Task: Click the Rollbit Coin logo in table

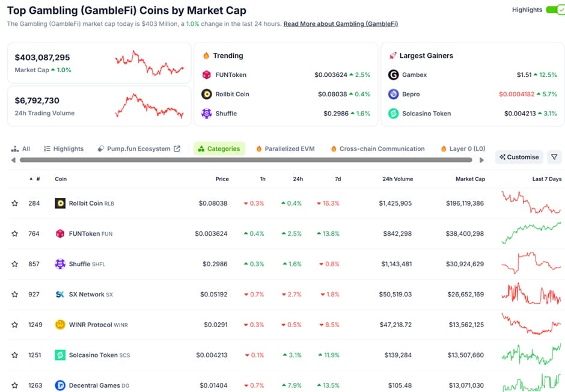Action: point(60,203)
